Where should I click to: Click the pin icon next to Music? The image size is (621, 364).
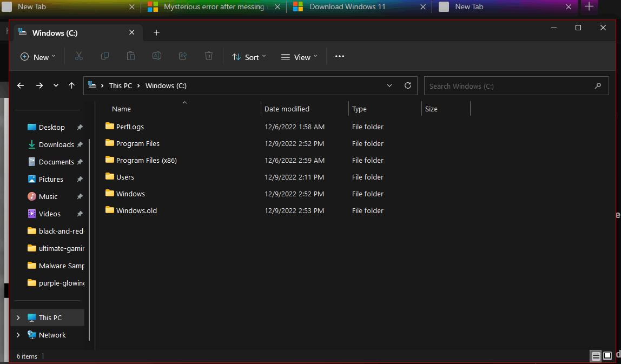pyautogui.click(x=80, y=196)
